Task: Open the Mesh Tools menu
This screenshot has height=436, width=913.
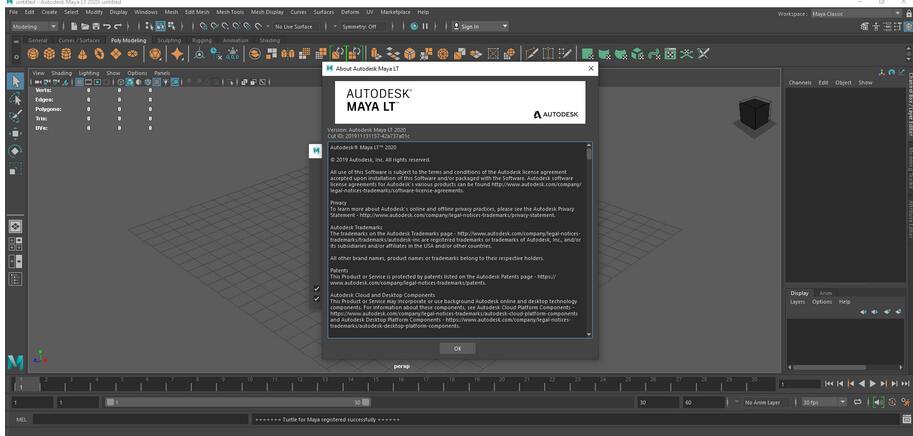Action: [230, 12]
